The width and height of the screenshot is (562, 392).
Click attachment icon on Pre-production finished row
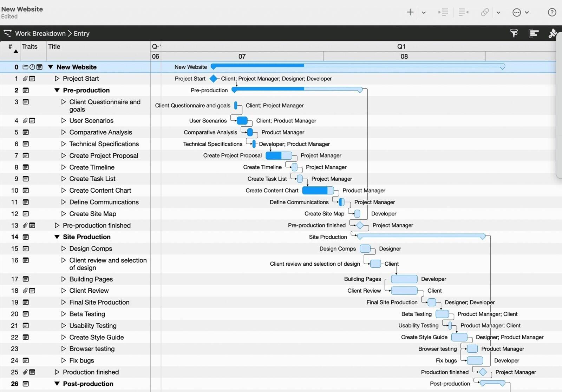click(25, 225)
